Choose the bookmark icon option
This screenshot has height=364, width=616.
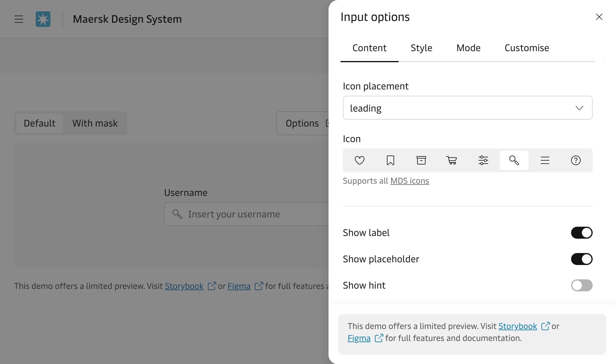390,160
